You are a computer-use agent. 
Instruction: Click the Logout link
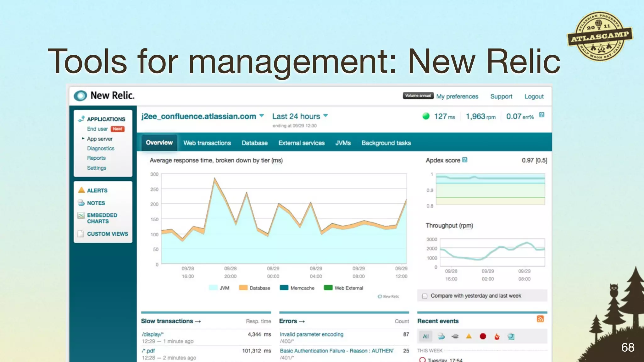click(x=534, y=96)
